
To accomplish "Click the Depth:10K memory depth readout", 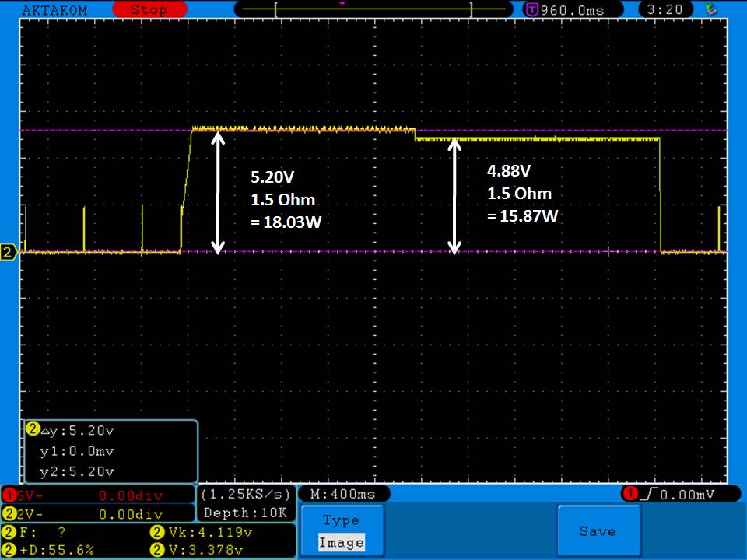I will tap(246, 513).
